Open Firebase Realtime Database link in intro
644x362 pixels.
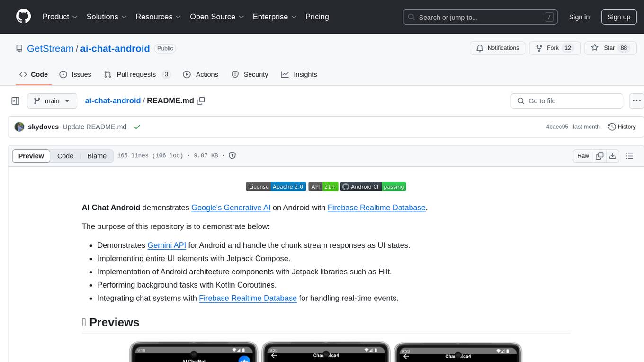376,208
